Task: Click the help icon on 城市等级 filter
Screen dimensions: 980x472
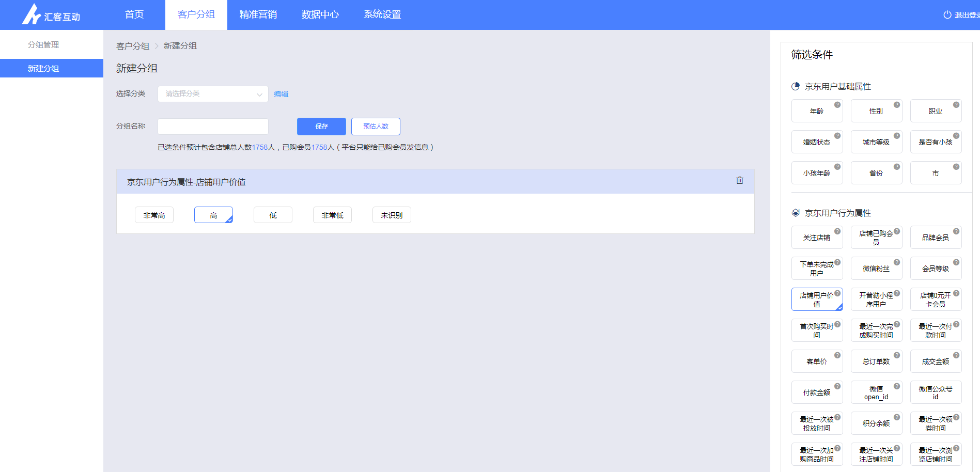Action: (897, 136)
